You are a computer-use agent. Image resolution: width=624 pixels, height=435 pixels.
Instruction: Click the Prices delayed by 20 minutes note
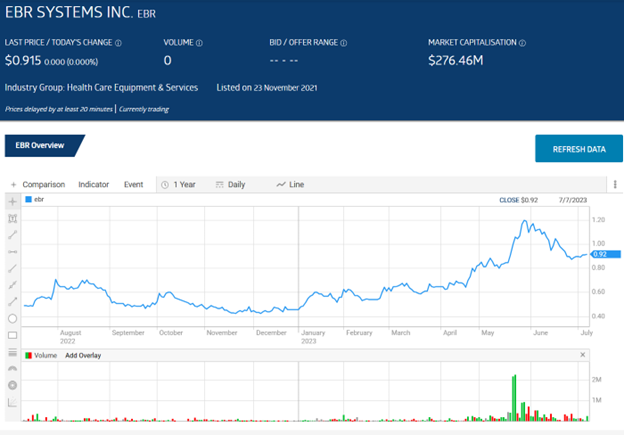59,109
